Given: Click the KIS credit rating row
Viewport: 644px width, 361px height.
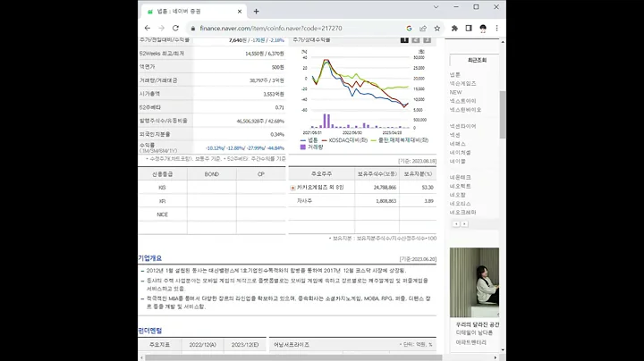Looking at the screenshot, I should 212,188.
